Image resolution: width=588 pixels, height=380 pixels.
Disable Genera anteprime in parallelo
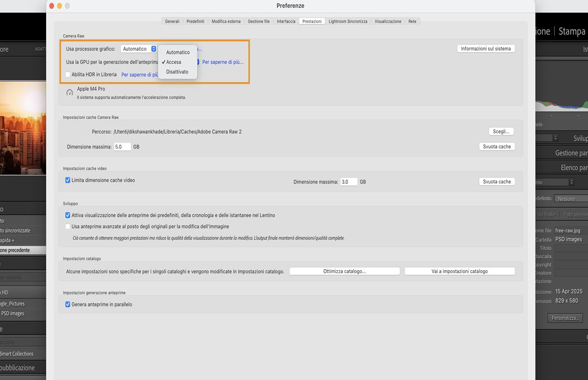(68, 304)
